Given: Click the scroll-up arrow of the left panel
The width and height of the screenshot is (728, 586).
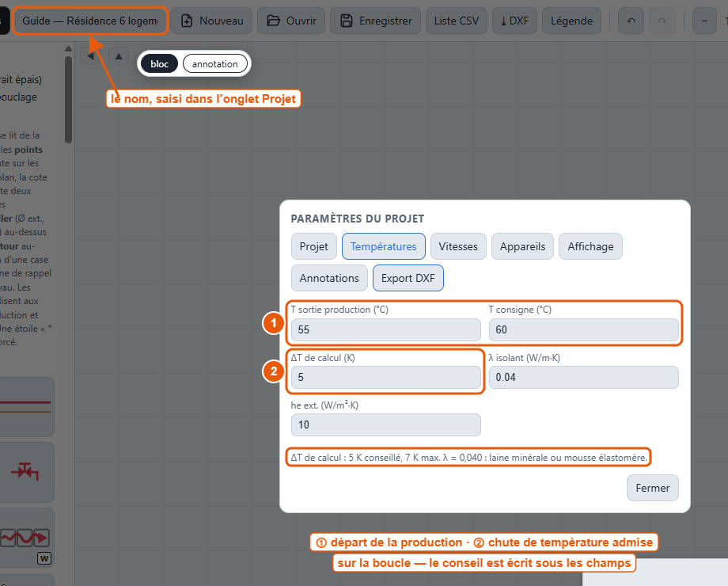Looking at the screenshot, I should [x=68, y=49].
